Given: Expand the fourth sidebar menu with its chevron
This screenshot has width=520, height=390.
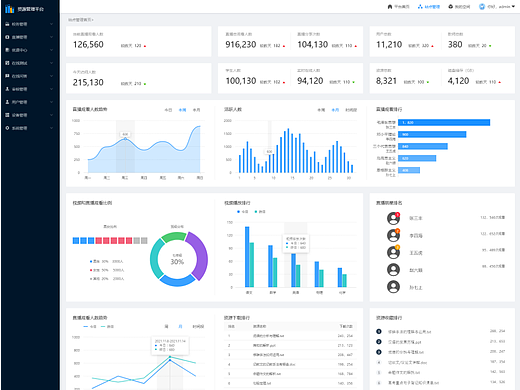Looking at the screenshot, I should click(x=51, y=63).
